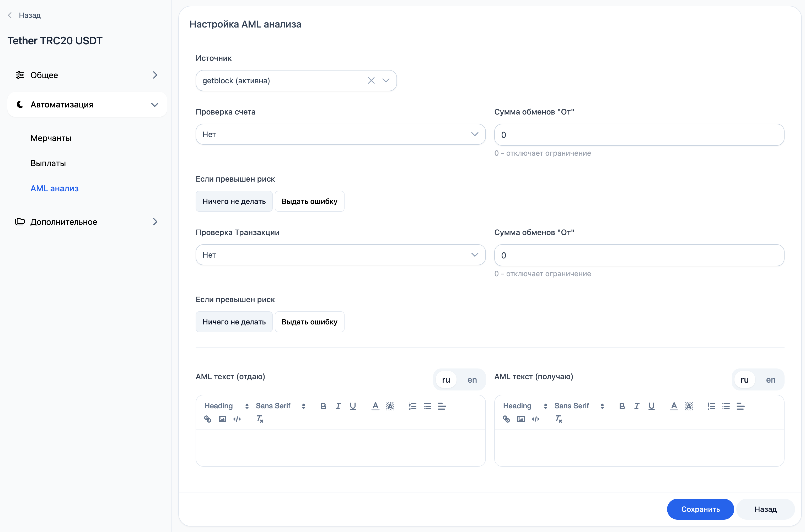
Task: Open Sans Serif font dropdown in отдаю editor
Action: pos(281,406)
